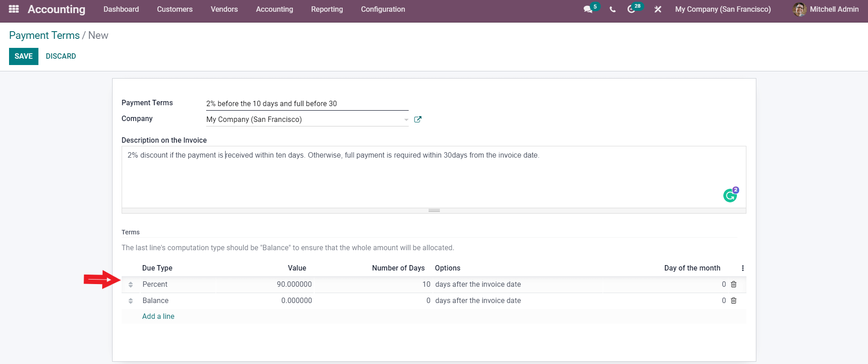This screenshot has height=364, width=868.
Task: Click the drag handle of Percent row
Action: tap(131, 285)
